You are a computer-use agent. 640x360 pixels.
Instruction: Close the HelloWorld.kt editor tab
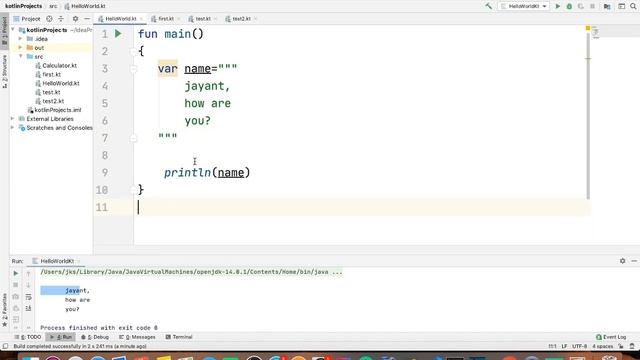(141, 19)
